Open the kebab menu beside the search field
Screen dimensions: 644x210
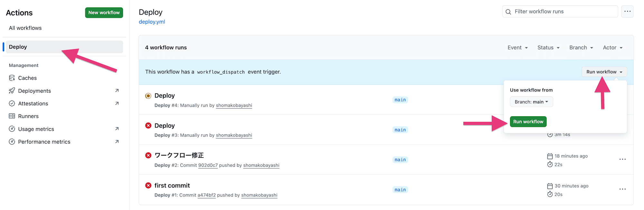[627, 12]
